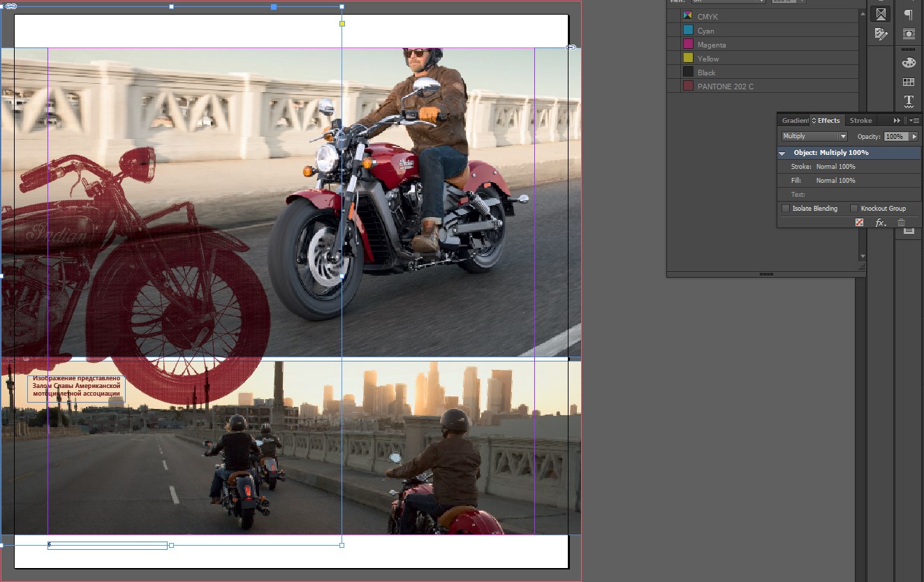Click separations panel scroll down arrow
This screenshot has width=924, height=582.
863,257
